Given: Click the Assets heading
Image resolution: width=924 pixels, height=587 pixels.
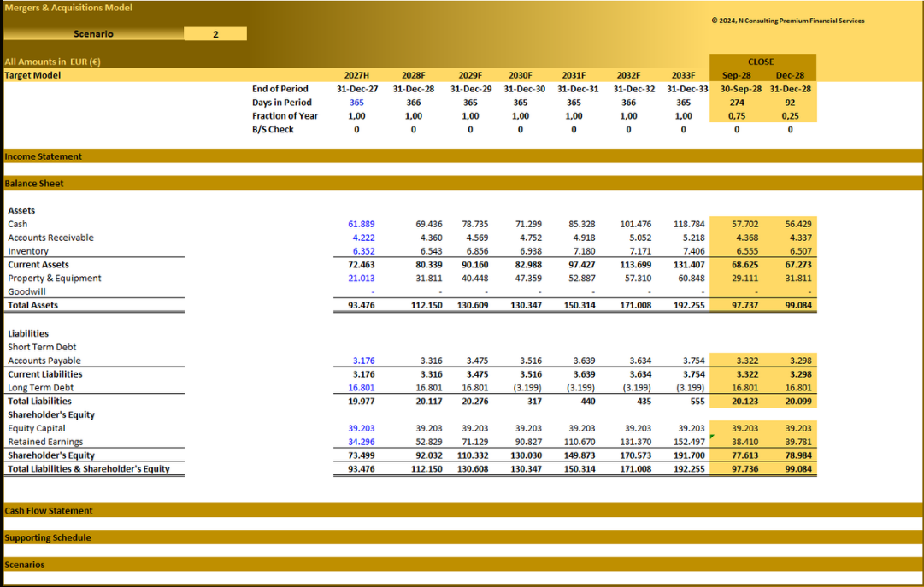Looking at the screenshot, I should 21,210.
